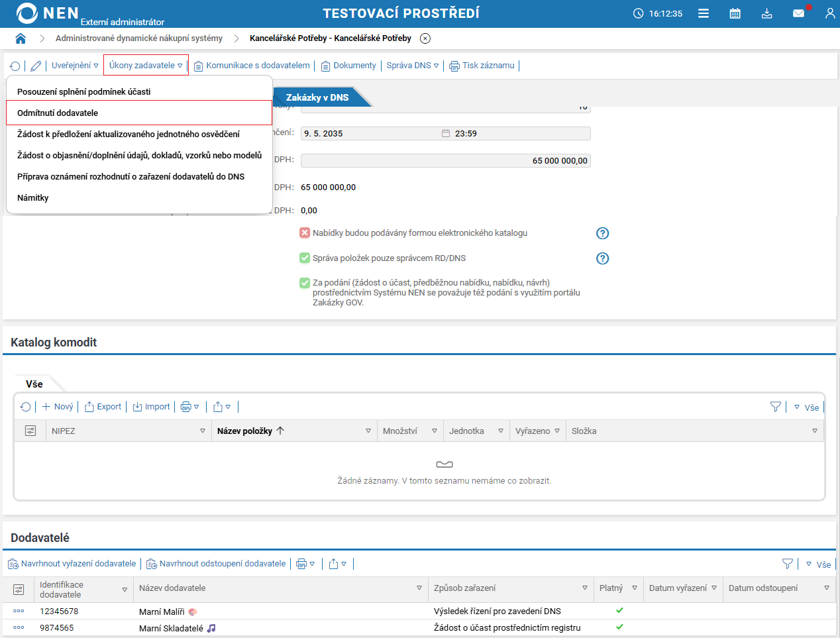Viewport: 840px width, 638px height.
Task: Open Platný column filter dropdown
Action: [x=635, y=588]
